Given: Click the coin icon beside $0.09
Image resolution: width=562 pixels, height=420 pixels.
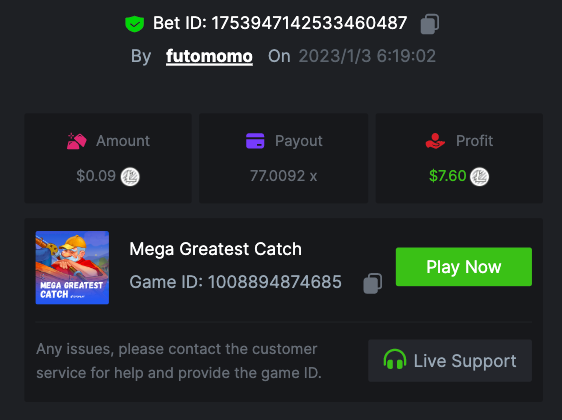Looking at the screenshot, I should (x=130, y=177).
